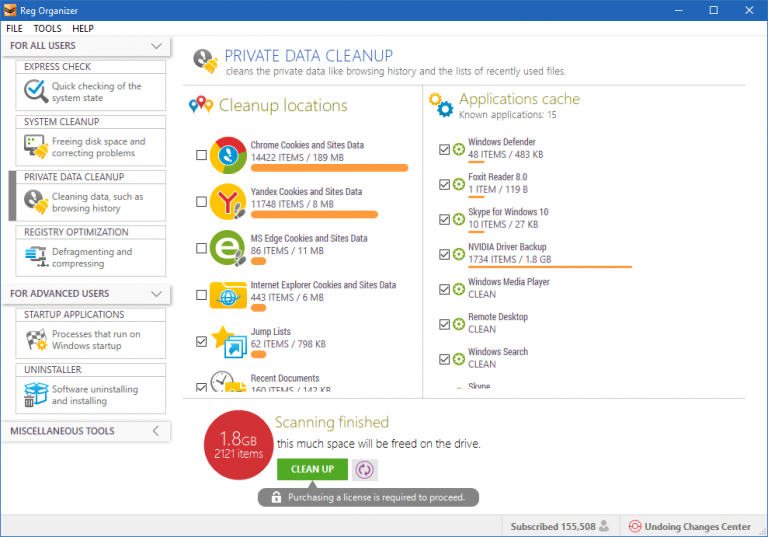This screenshot has width=768, height=537.
Task: Open the Help menu
Action: (83, 29)
